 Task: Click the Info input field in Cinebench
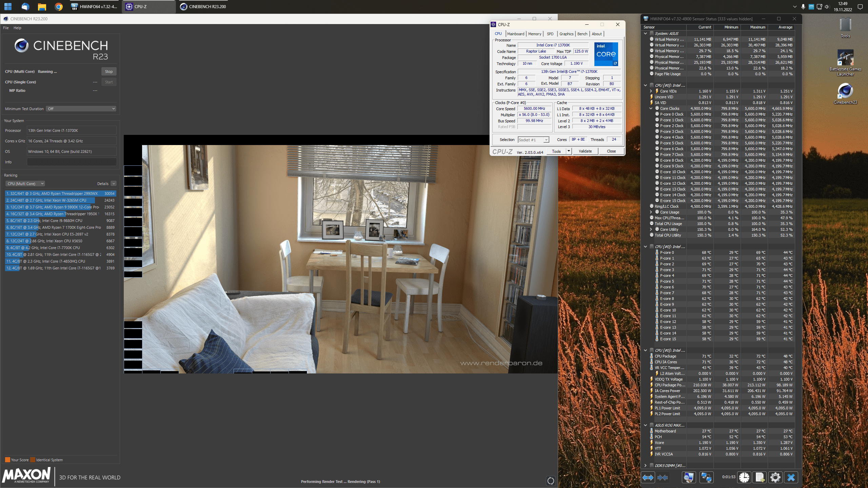72,162
